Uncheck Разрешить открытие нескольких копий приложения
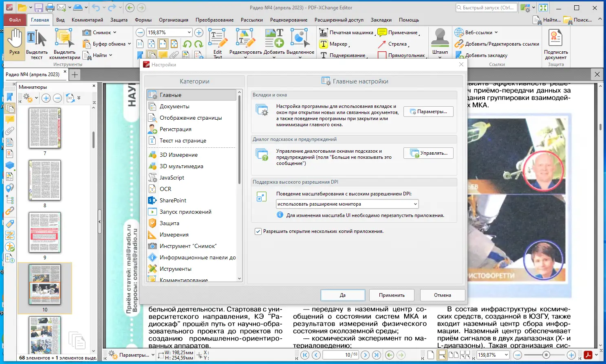Screen dimensions: 606x364 [x=258, y=231]
